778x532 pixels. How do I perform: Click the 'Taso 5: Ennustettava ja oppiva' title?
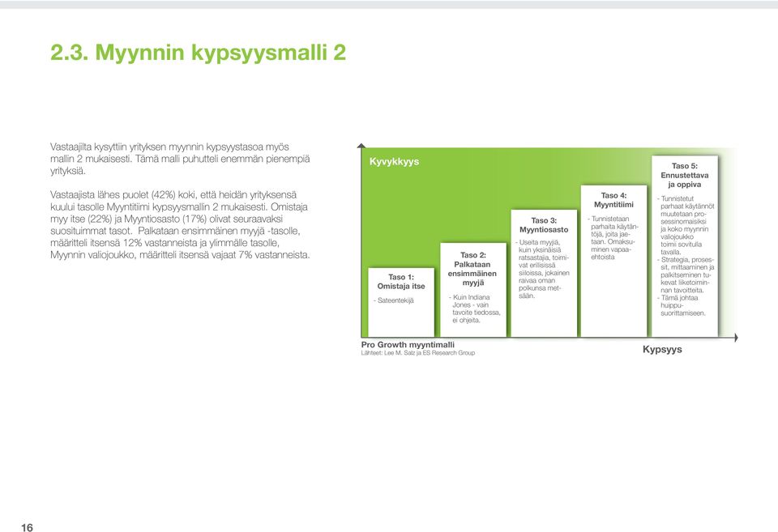coord(684,175)
